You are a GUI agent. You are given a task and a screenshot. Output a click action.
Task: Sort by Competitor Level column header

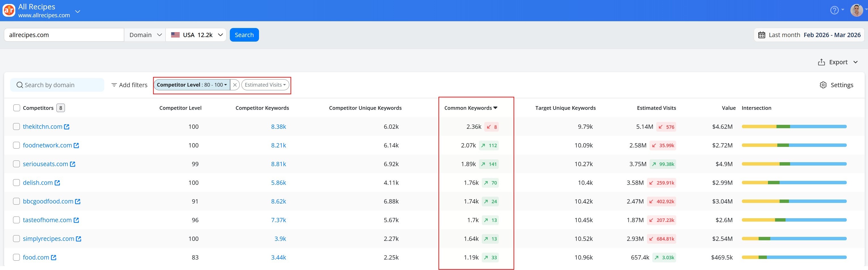tap(180, 108)
